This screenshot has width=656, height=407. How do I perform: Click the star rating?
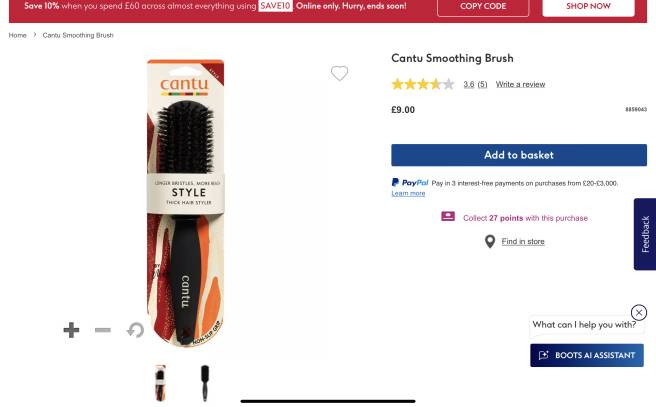coord(422,85)
